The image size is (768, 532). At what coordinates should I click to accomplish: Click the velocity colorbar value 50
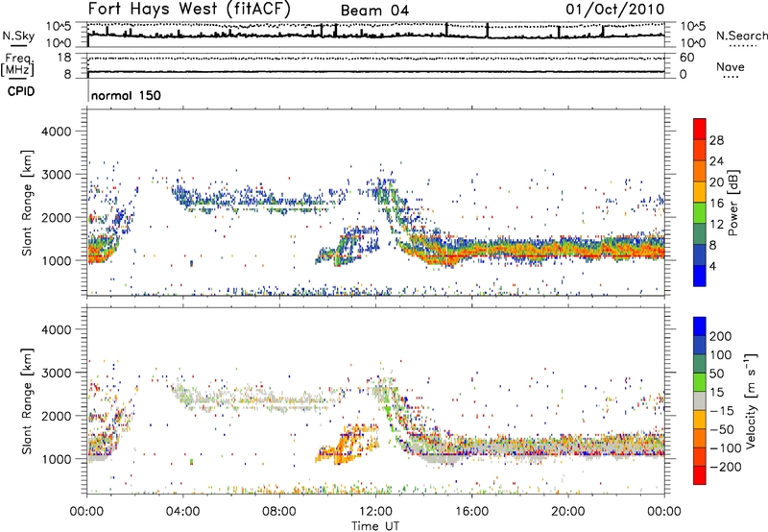[x=717, y=374]
